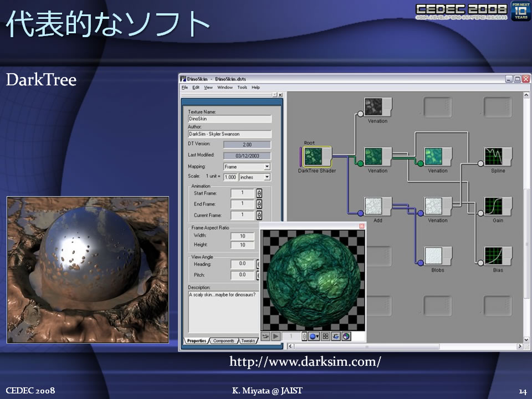Close the sphere preview window
Viewport: 532px width, 399px height.
tap(362, 226)
